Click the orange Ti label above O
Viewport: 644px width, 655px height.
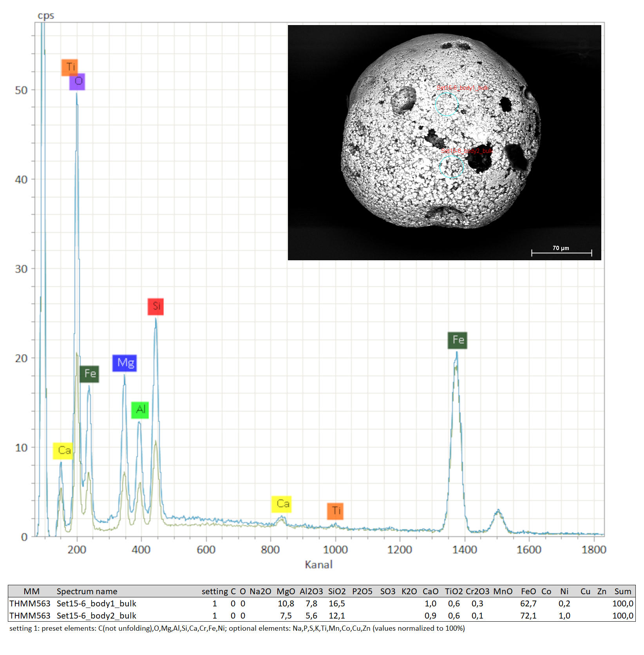[70, 67]
